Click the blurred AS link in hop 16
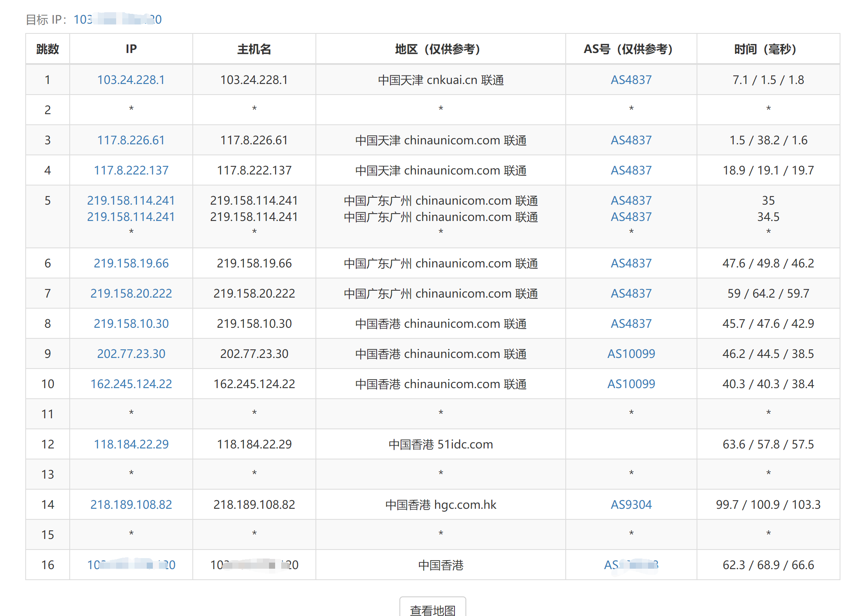849x616 pixels. 631,565
